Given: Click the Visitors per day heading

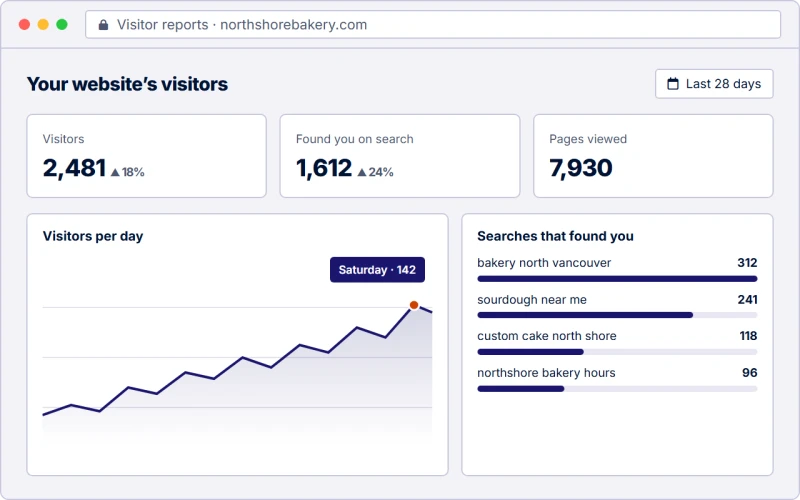Looking at the screenshot, I should click(x=93, y=236).
